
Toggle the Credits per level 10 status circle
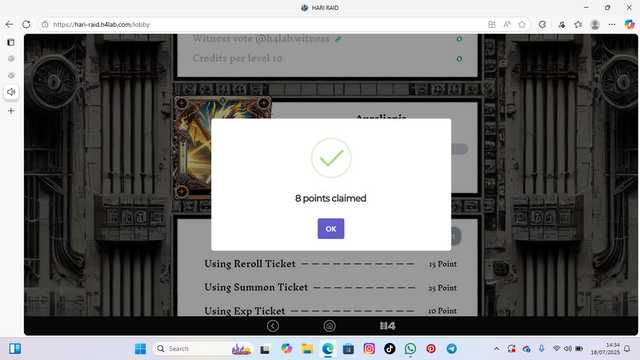coord(459,59)
